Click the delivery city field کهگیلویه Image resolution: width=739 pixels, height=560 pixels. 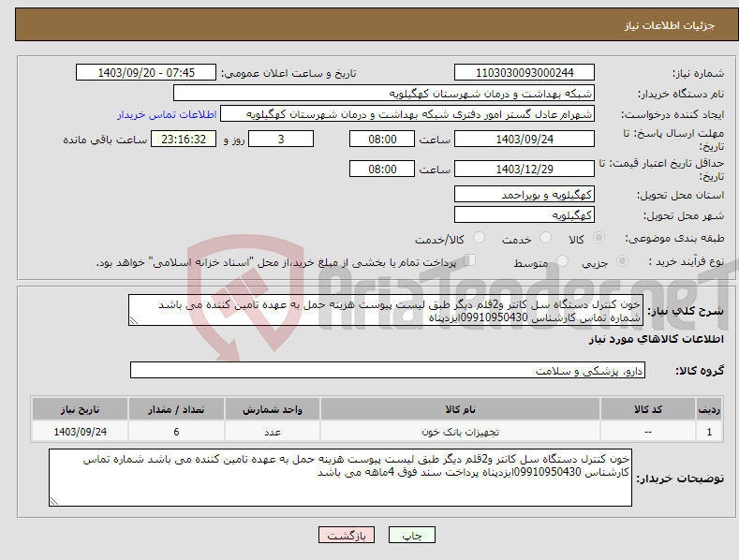click(x=525, y=215)
